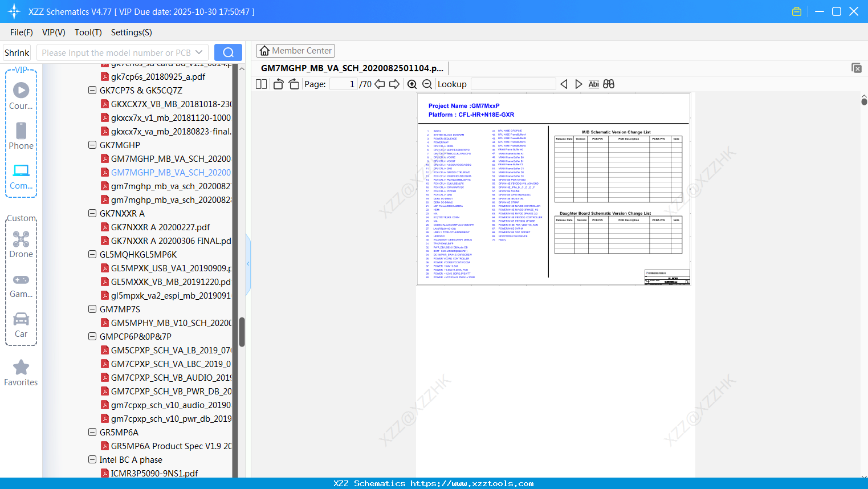Collapse the GK7MGHP folder

coord(92,145)
